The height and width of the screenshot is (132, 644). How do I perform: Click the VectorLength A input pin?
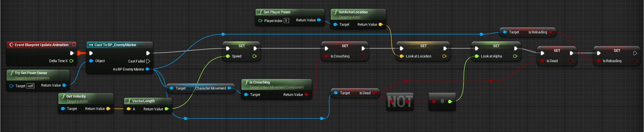coord(129,109)
